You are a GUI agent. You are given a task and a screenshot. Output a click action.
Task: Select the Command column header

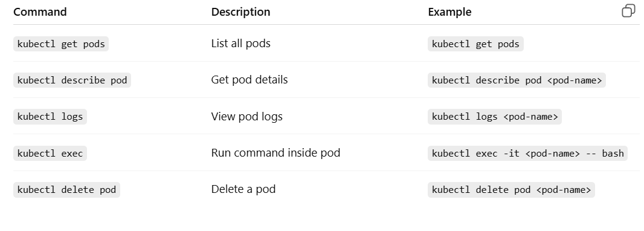(x=40, y=12)
